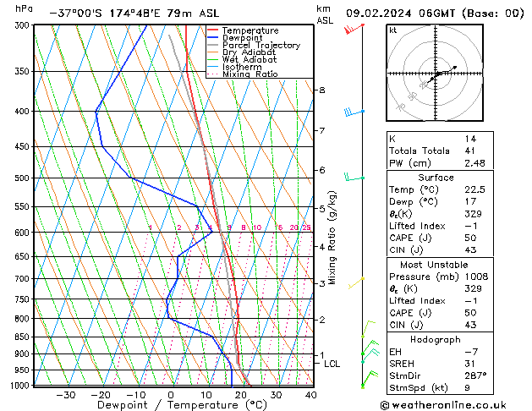Click the 1000 hPa pressure axis label
Viewport: 532px width, 411px height.
(x=20, y=386)
